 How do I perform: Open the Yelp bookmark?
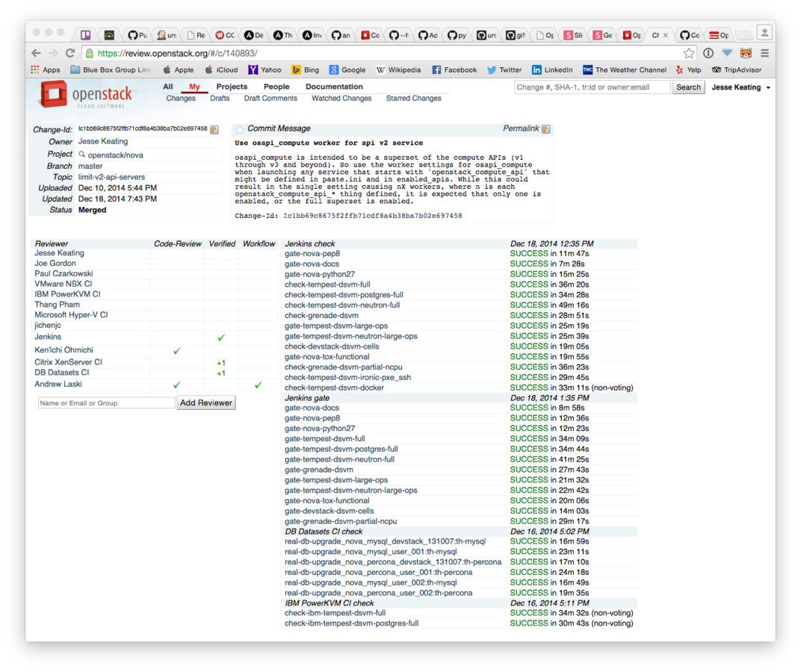click(x=688, y=70)
